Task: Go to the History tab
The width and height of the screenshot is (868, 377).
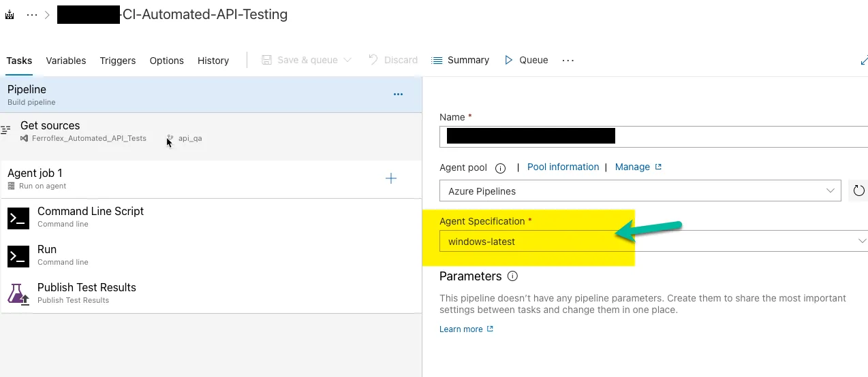Action: click(x=213, y=61)
